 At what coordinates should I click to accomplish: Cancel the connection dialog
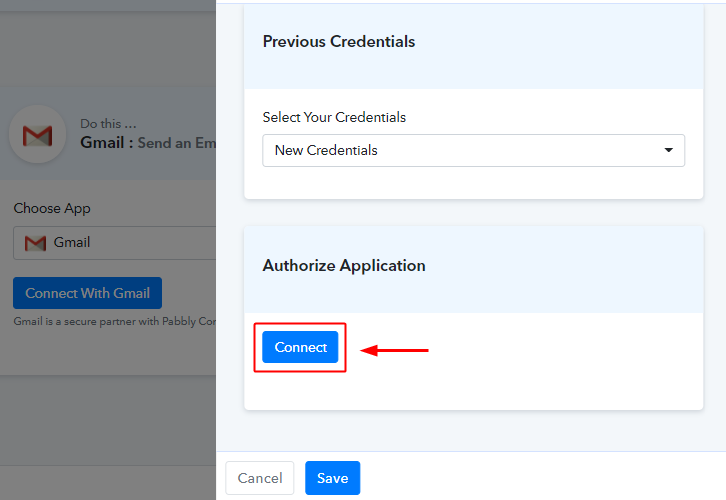pos(260,478)
